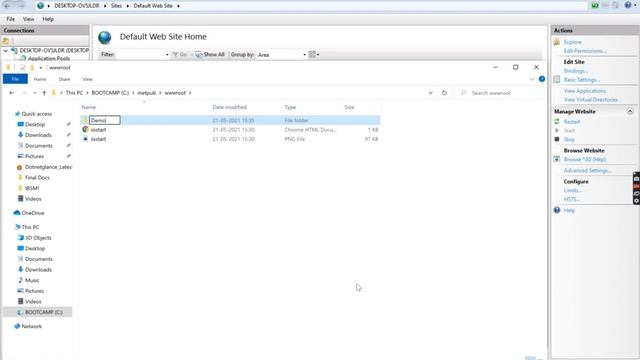Viewport: 640px width, 360px height.
Task: Click Explore in IIS Actions pane
Action: pos(572,42)
